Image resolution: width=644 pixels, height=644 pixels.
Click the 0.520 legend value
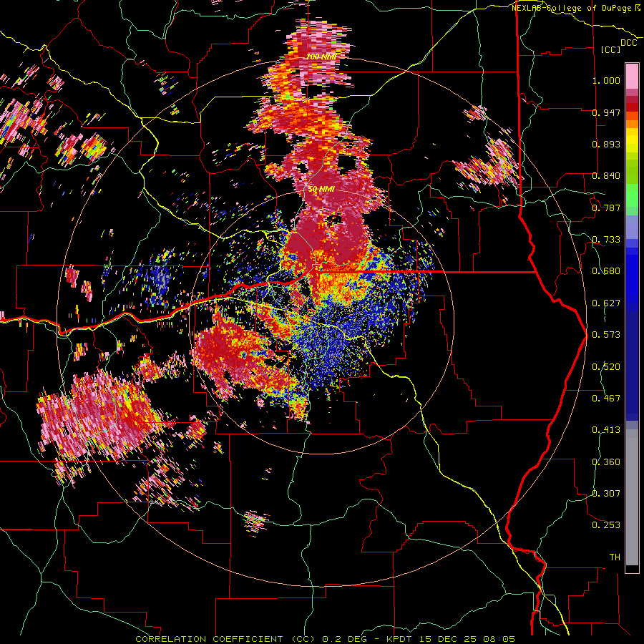[x=606, y=367]
